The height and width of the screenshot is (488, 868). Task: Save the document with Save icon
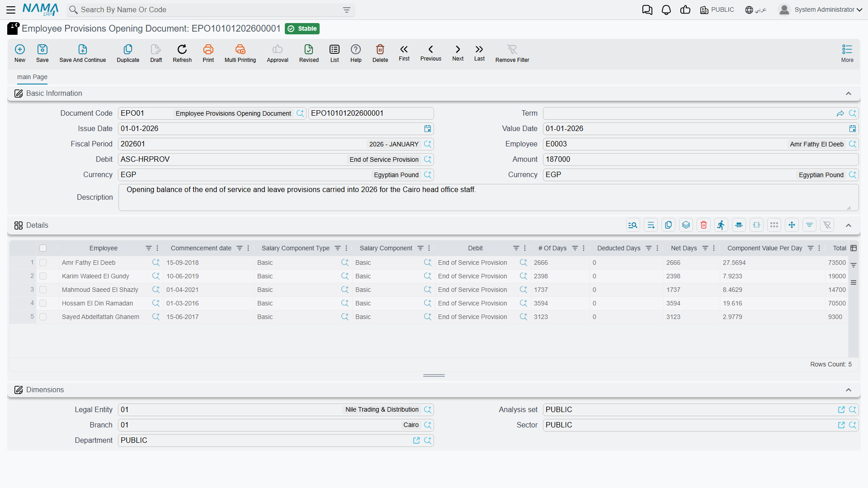[x=42, y=49]
